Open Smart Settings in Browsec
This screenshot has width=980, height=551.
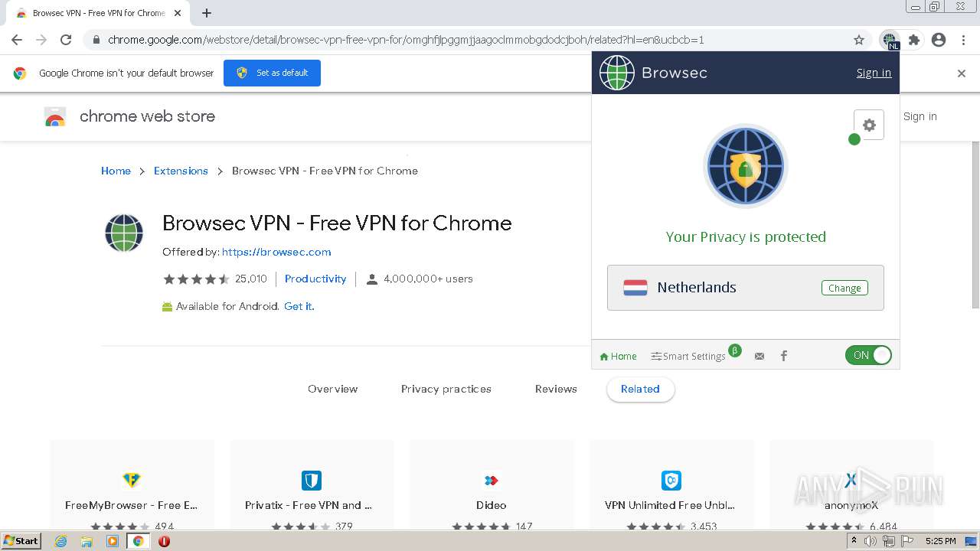click(x=688, y=356)
